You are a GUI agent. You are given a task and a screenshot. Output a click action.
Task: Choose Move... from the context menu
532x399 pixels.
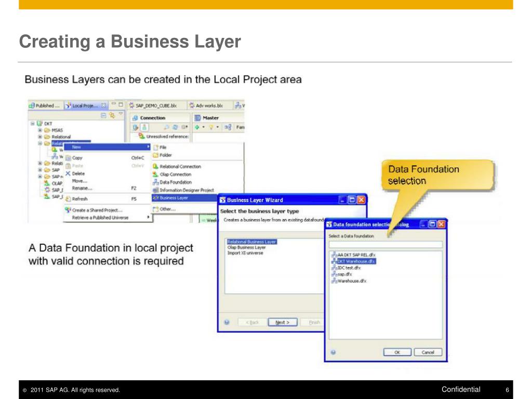(107, 181)
